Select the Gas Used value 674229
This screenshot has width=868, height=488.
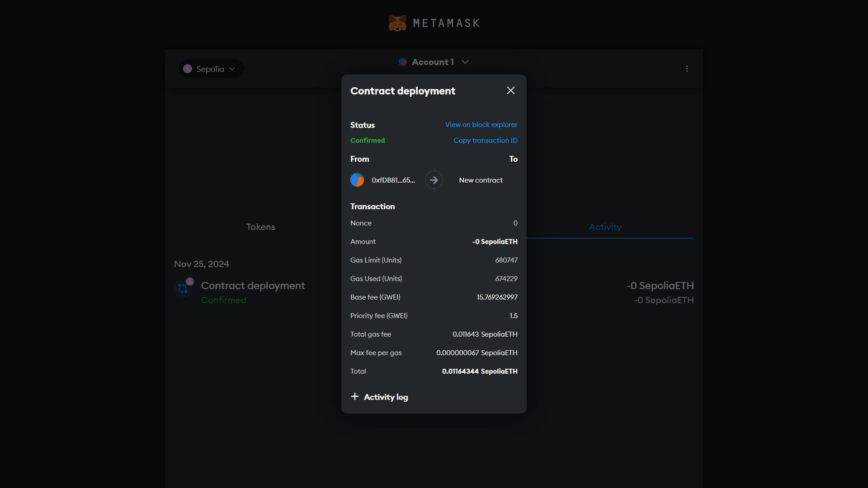(x=506, y=279)
